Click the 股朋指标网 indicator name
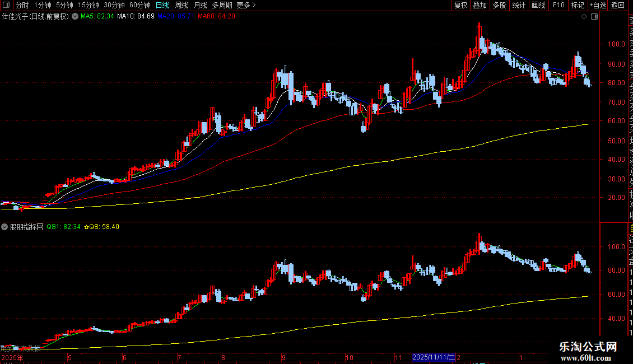 pyautogui.click(x=27, y=227)
